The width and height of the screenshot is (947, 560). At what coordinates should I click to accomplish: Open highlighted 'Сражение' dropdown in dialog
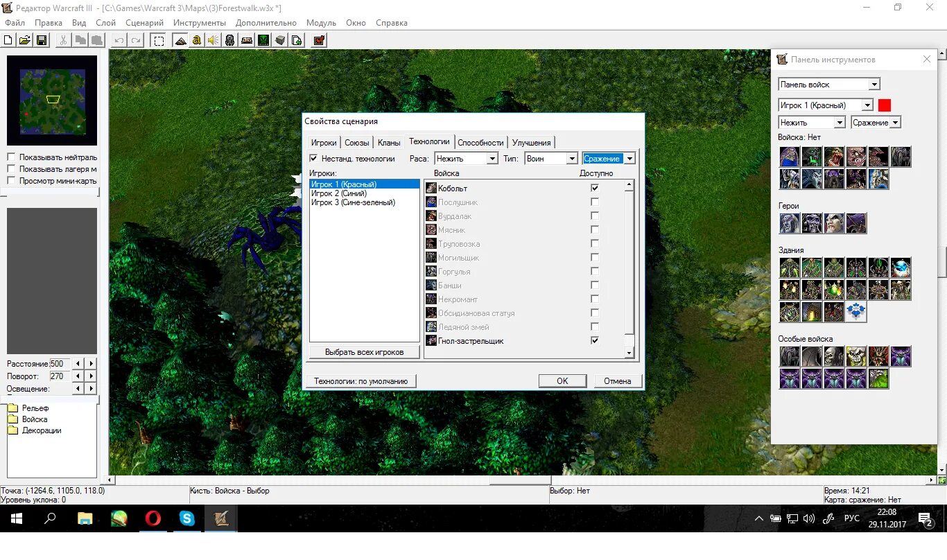609,159
